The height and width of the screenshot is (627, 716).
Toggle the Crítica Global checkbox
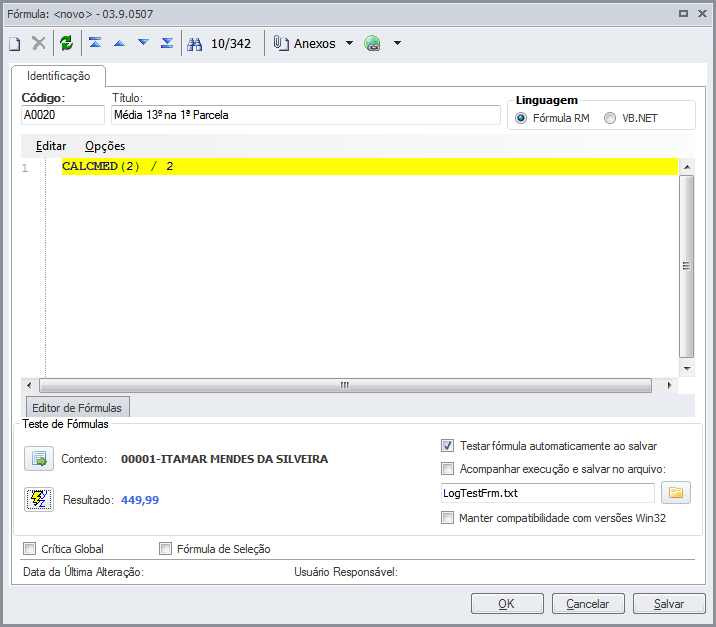coord(30,548)
